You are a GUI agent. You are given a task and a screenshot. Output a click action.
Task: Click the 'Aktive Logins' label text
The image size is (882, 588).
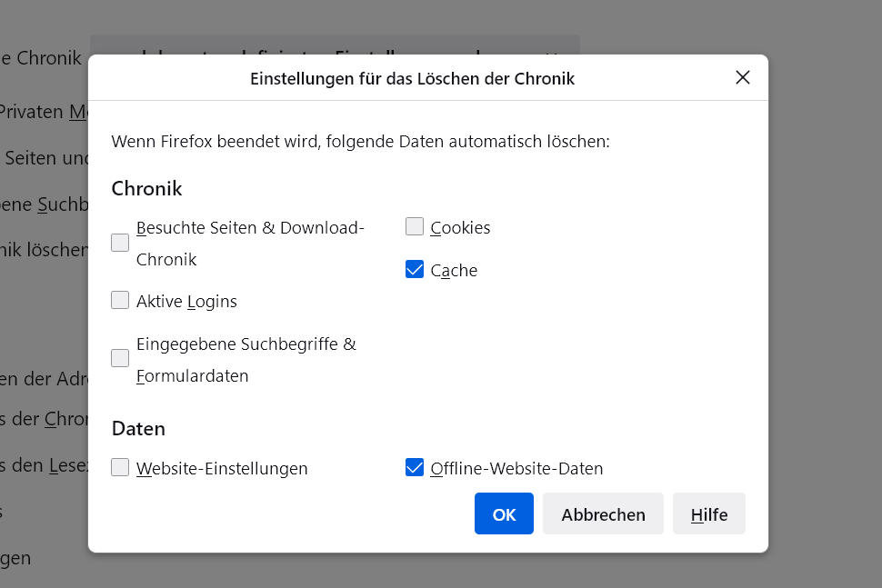[x=186, y=302]
